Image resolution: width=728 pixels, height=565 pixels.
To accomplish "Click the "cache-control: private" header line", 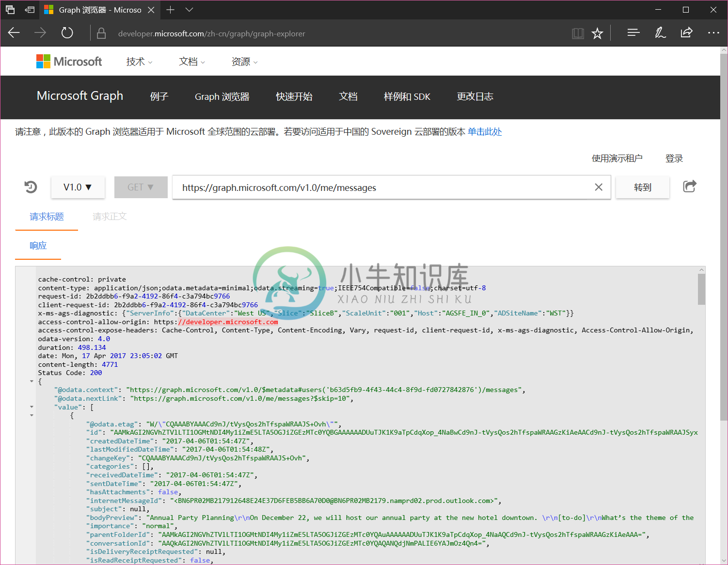I will click(x=82, y=280).
